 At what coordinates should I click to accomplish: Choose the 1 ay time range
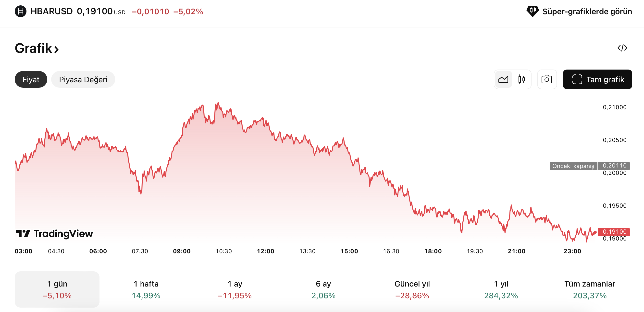pos(235,289)
